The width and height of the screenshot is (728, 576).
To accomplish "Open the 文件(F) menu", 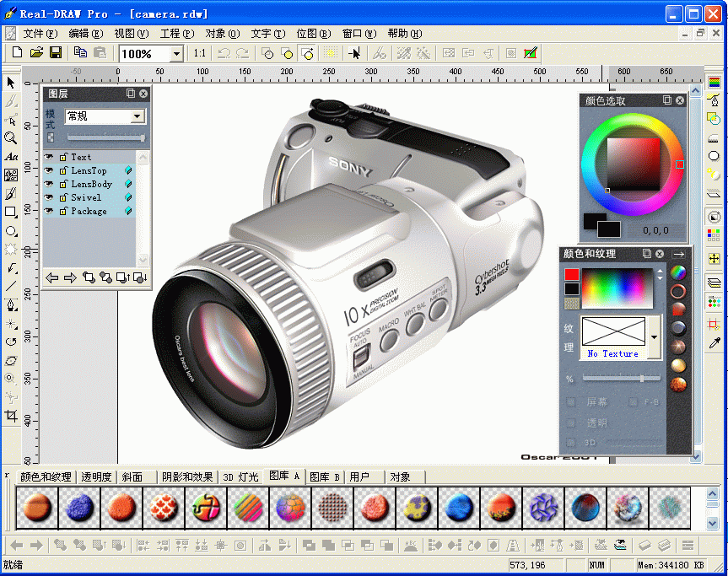I will [x=40, y=34].
